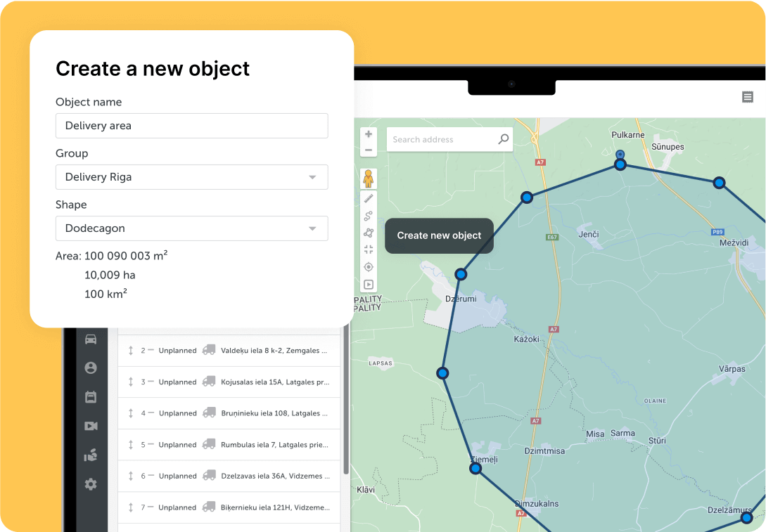Click the reorder arrows for row 7

130,507
